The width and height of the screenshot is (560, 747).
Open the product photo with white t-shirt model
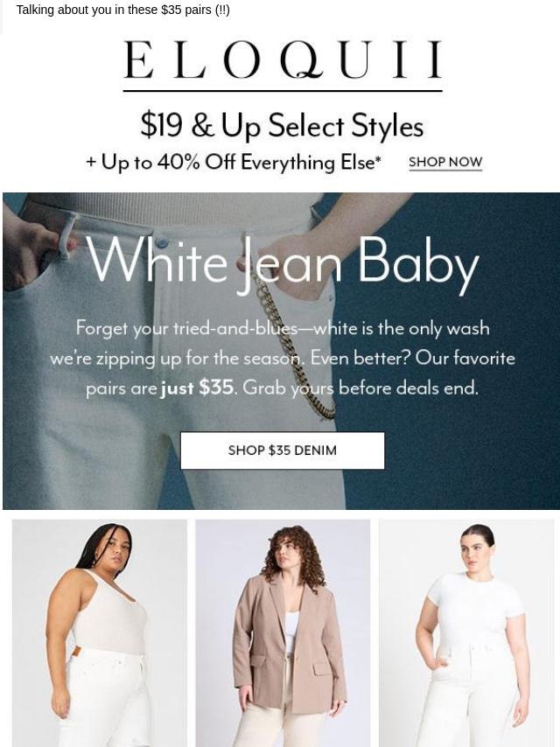466,633
